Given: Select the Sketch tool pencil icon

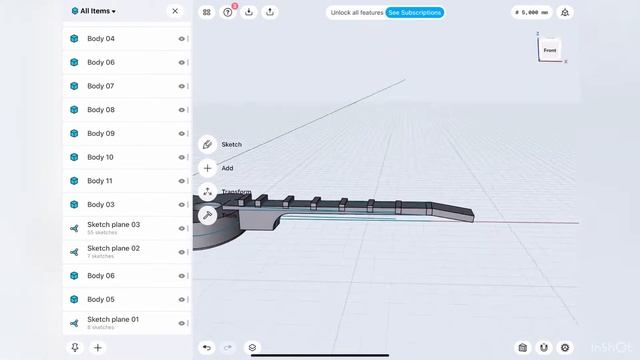Looking at the screenshot, I should click(x=207, y=144).
